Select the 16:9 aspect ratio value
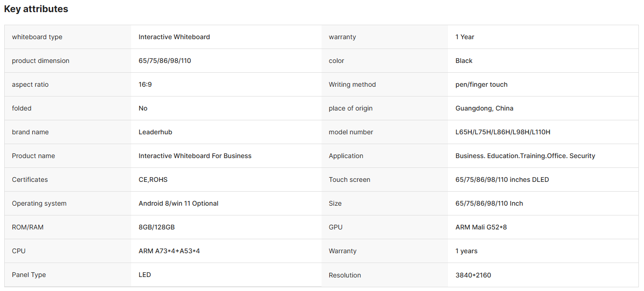644x291 pixels. (145, 84)
